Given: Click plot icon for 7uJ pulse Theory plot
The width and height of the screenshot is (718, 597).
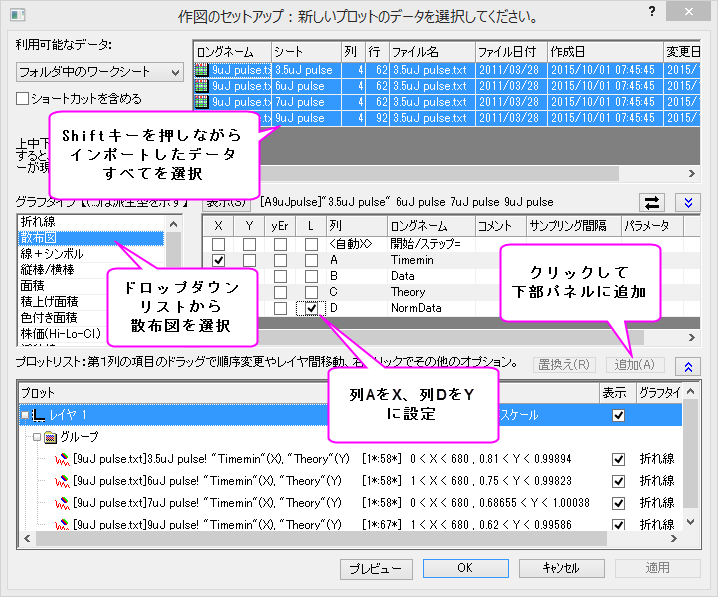Looking at the screenshot, I should (x=62, y=503).
